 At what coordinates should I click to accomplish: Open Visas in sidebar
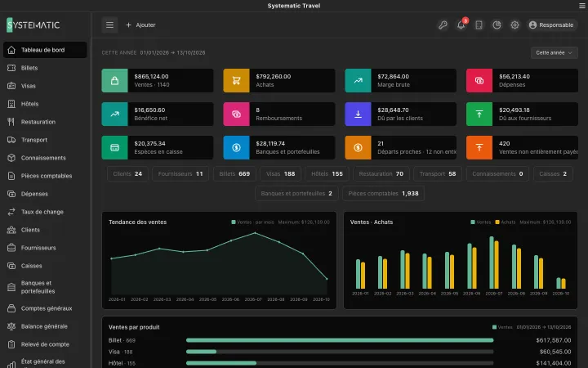pyautogui.click(x=45, y=86)
